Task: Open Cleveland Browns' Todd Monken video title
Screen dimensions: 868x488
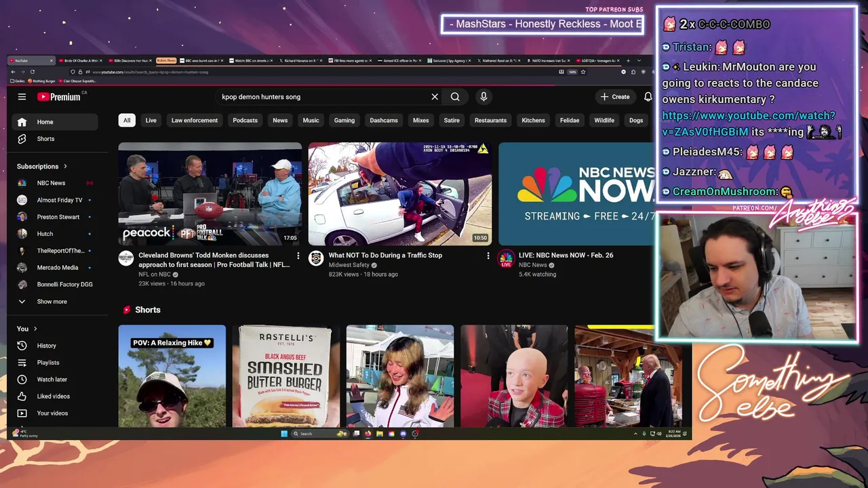Action: coord(214,260)
